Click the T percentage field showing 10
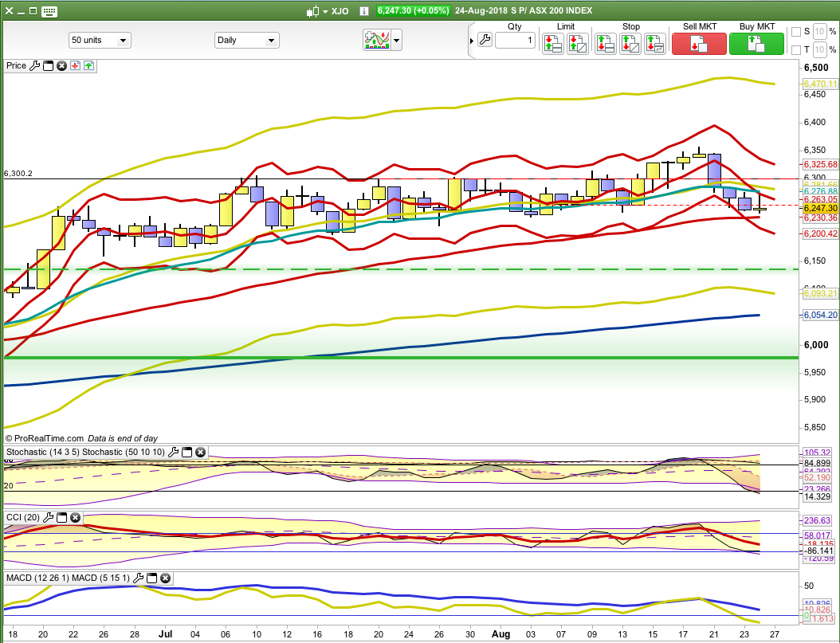 coord(819,49)
